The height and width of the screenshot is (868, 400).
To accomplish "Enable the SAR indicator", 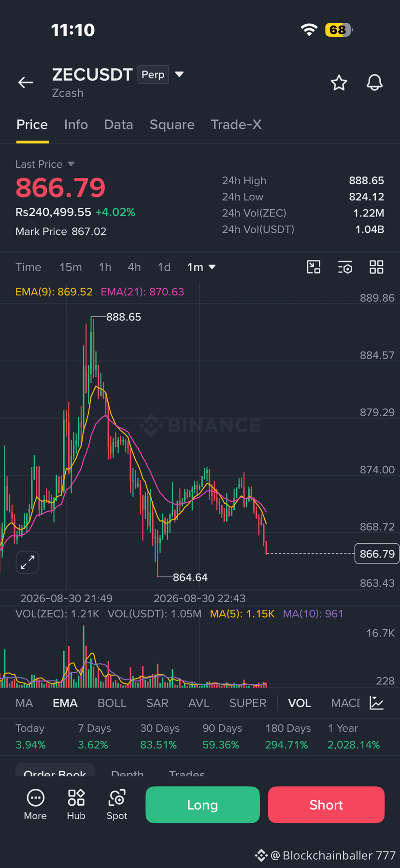I will 157,703.
